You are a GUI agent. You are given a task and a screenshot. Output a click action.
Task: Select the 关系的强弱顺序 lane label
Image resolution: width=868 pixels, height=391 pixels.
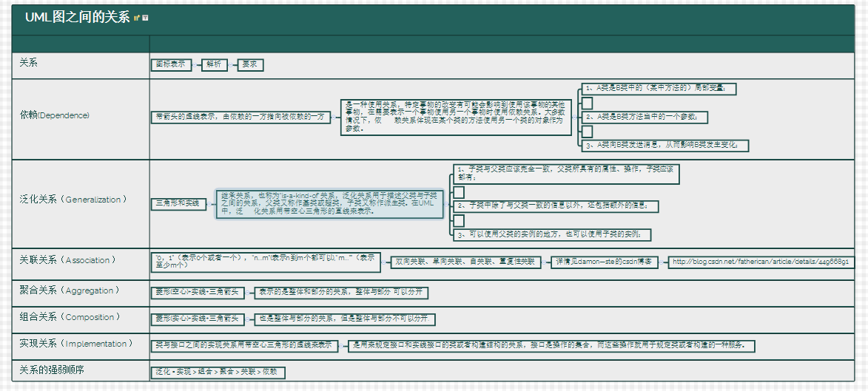[x=52, y=370]
